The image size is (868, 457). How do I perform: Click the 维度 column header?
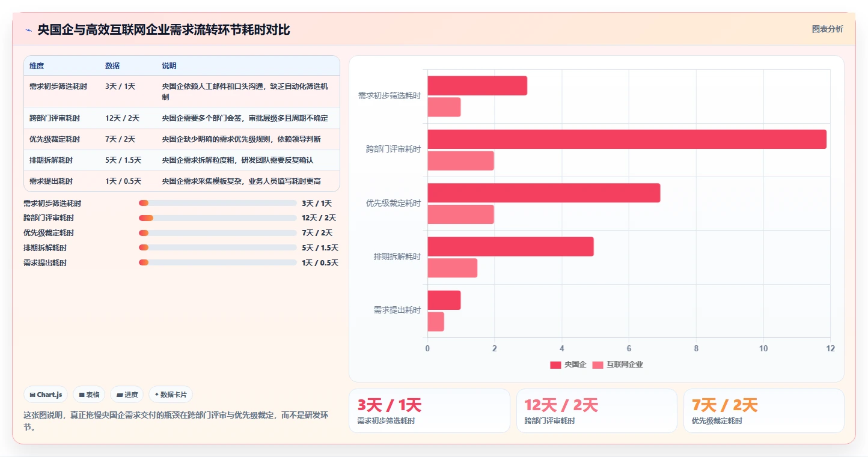tap(37, 66)
